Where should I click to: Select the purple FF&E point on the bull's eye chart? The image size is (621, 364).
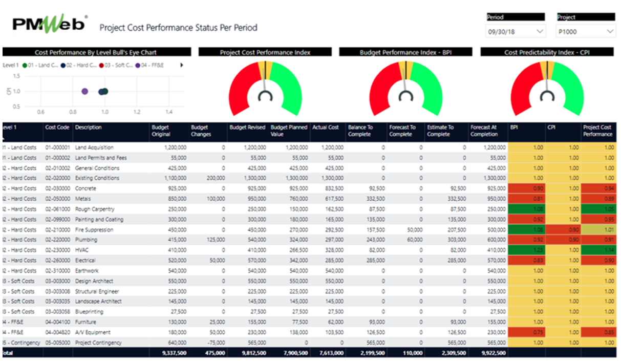click(x=83, y=91)
